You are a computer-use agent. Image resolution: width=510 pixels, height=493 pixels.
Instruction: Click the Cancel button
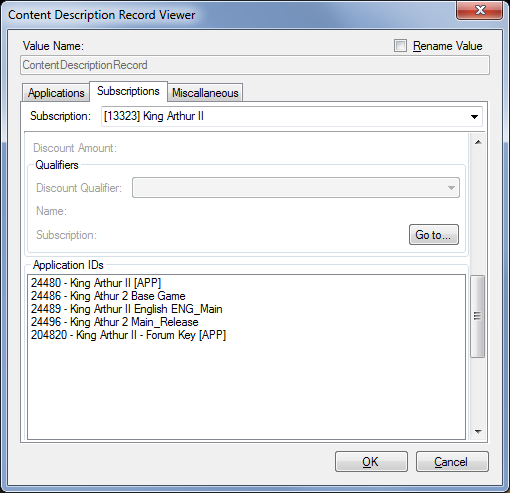(x=452, y=462)
